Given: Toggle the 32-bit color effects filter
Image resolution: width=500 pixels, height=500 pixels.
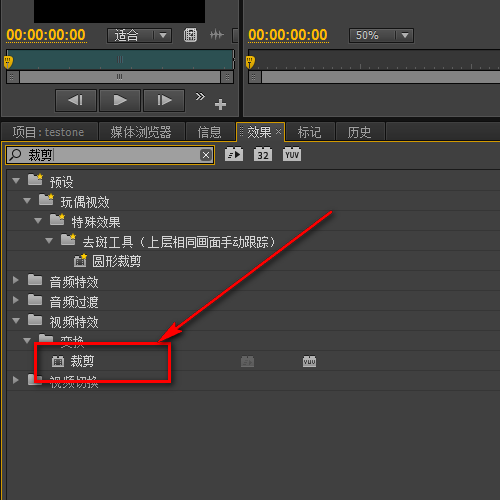Looking at the screenshot, I should click(263, 154).
